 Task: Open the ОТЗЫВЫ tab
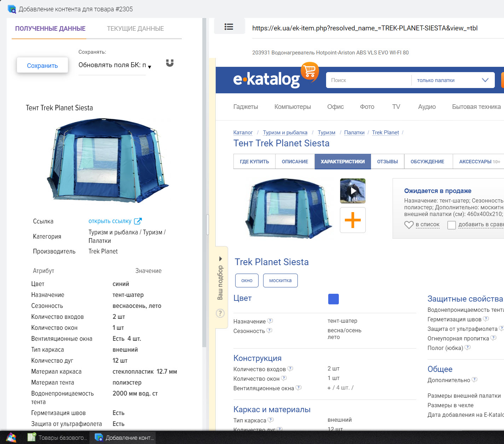click(x=387, y=162)
